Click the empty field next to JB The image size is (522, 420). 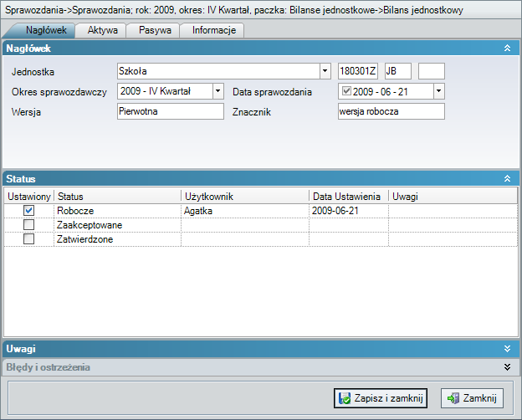click(x=432, y=71)
